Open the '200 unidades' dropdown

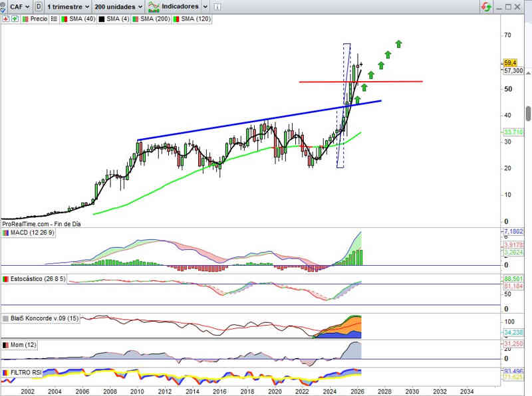tap(118, 7)
